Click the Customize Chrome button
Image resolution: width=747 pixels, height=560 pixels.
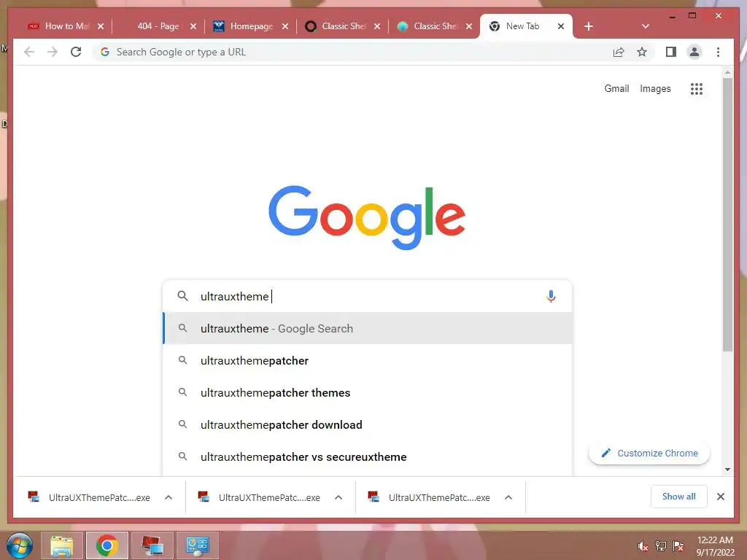pyautogui.click(x=649, y=453)
